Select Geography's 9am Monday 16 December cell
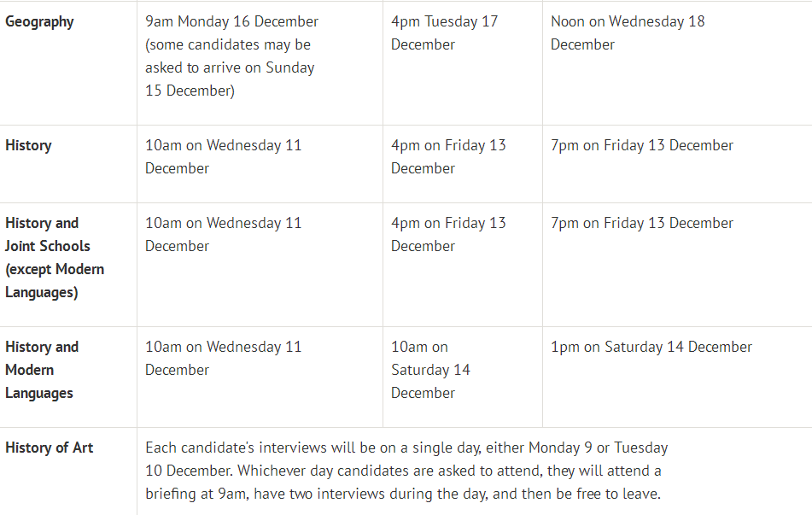 (231, 21)
